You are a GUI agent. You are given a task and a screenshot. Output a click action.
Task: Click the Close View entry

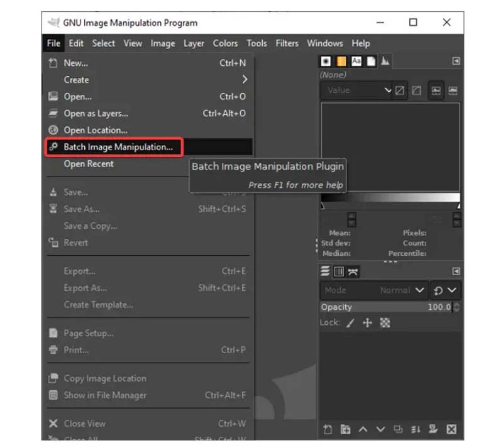(148, 423)
